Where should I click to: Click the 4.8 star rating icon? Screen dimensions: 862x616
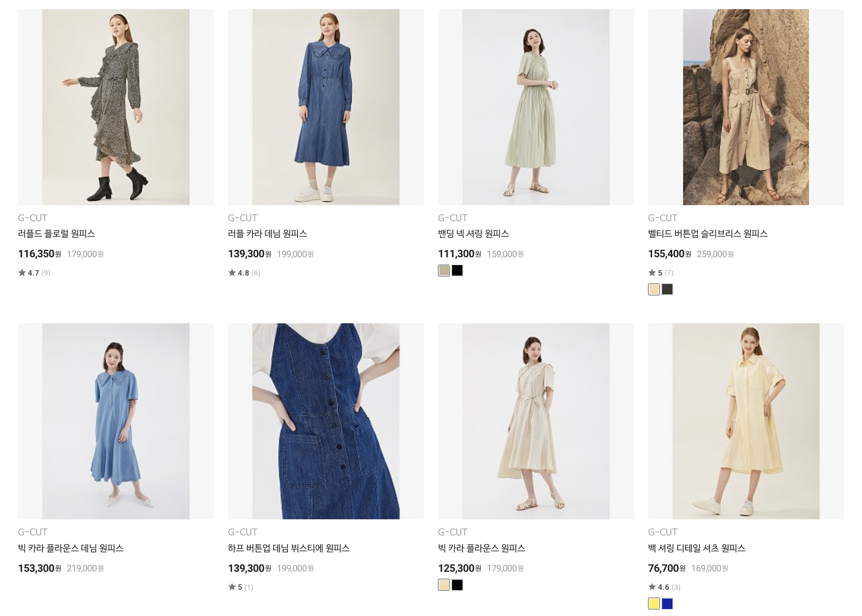(232, 273)
